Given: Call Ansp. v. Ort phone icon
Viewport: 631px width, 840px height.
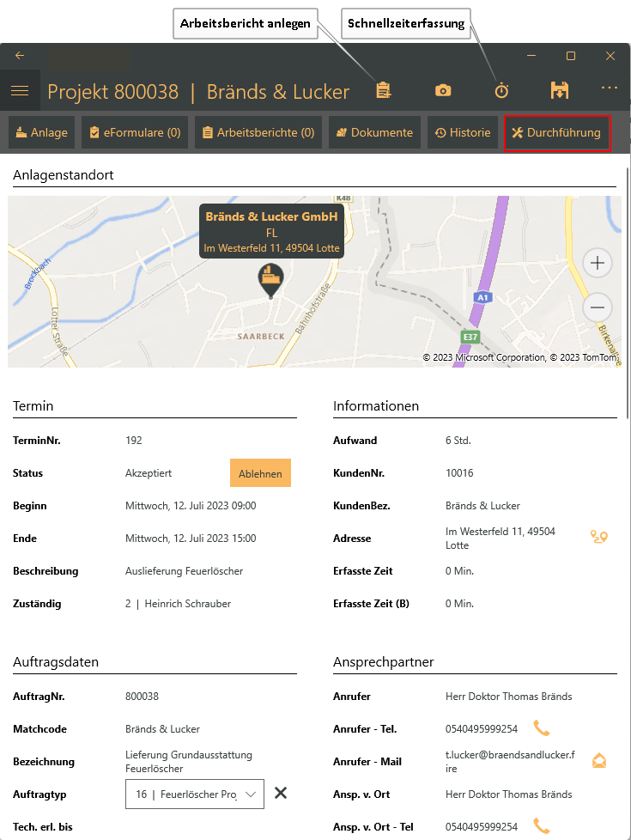Looking at the screenshot, I should (542, 826).
